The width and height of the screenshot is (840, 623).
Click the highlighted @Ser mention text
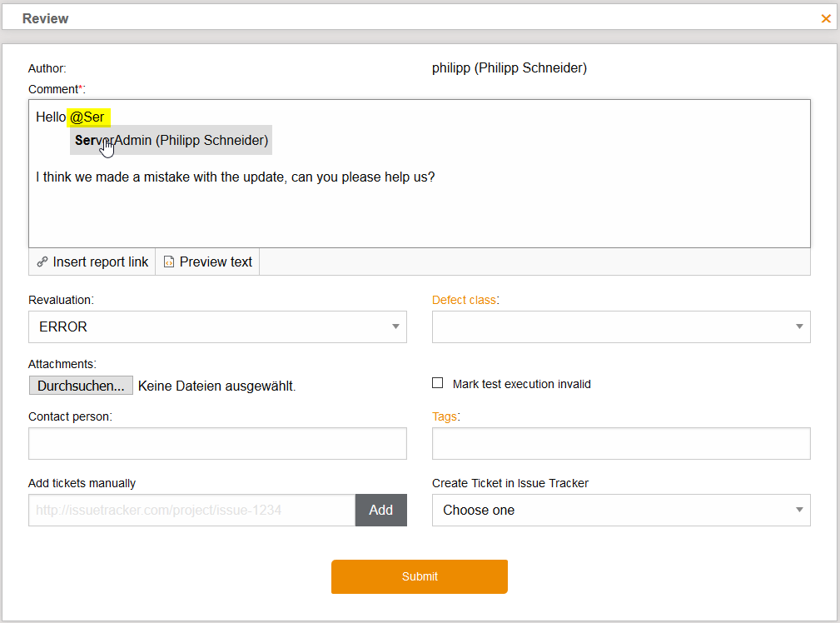pyautogui.click(x=87, y=117)
